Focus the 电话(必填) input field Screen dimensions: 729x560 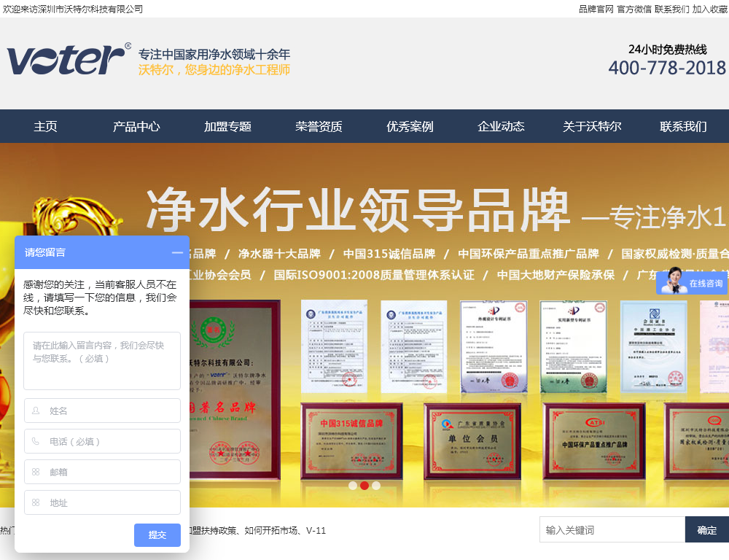click(x=102, y=441)
